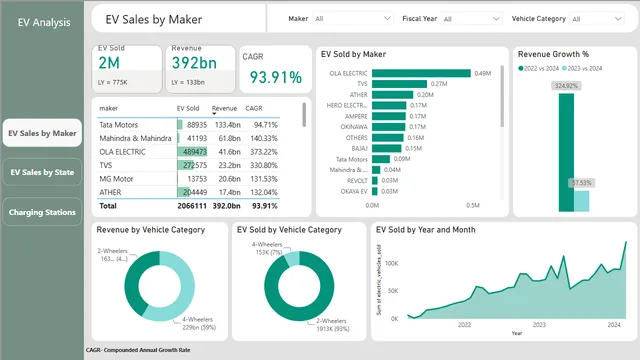
Task: Select the Tata Motors table row
Action: 188,125
